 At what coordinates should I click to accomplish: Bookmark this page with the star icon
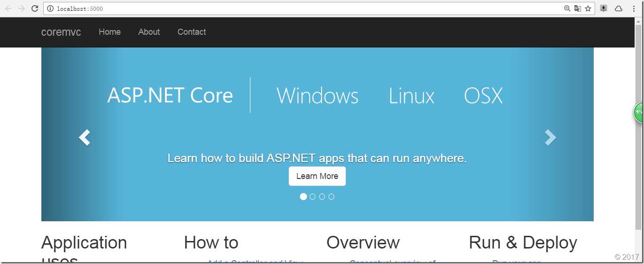tap(588, 8)
